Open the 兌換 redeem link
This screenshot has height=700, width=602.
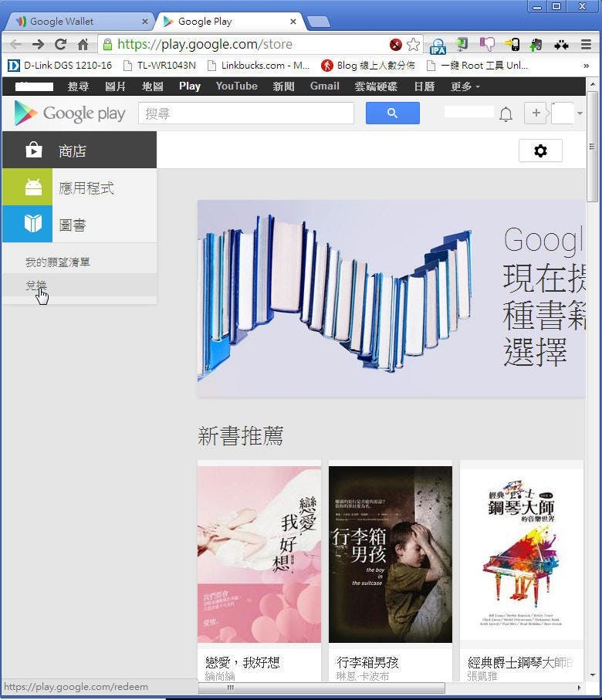point(36,286)
